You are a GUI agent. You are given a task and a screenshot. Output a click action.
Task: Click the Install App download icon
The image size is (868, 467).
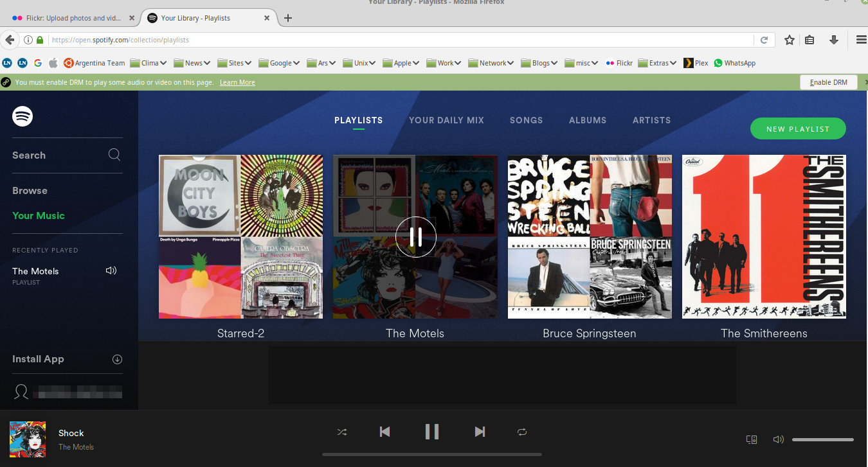[117, 359]
